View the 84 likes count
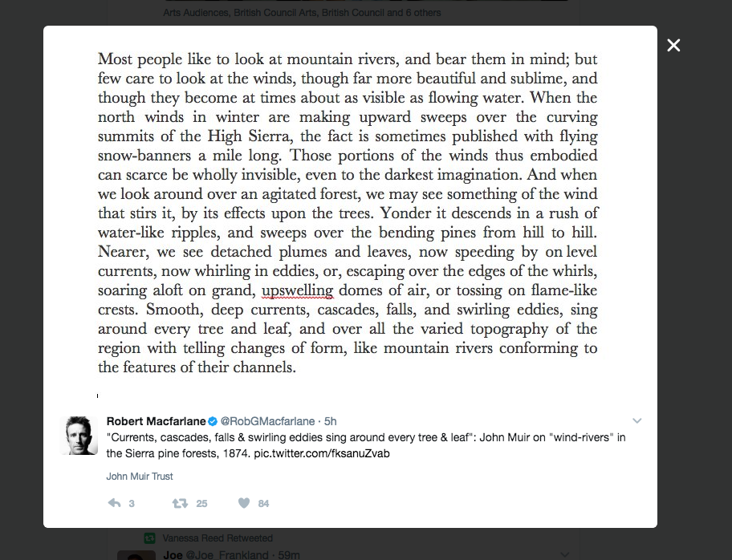732x560 pixels. pyautogui.click(x=263, y=504)
